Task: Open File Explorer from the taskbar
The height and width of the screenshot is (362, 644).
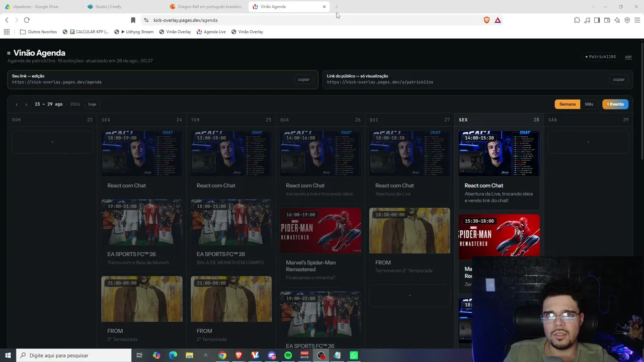Action: [189, 355]
